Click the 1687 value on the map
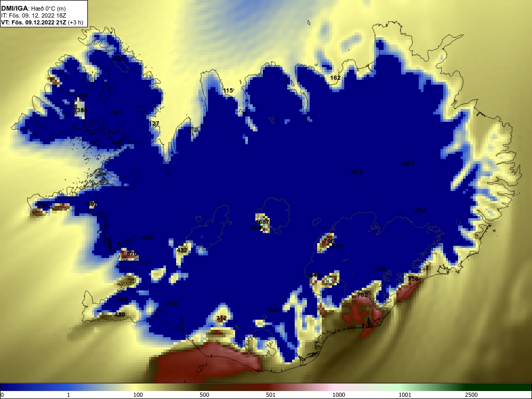The height and width of the screenshot is (399, 532). 262,222
